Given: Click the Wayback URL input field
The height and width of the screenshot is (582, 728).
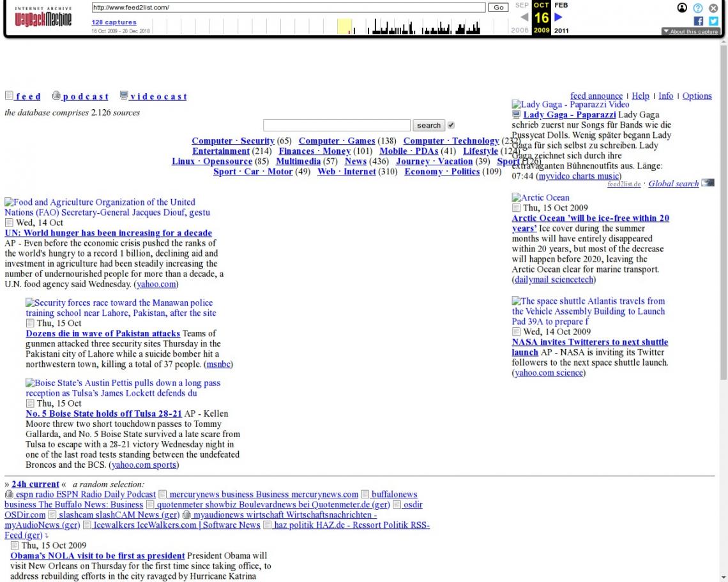Looking at the screenshot, I should click(288, 8).
